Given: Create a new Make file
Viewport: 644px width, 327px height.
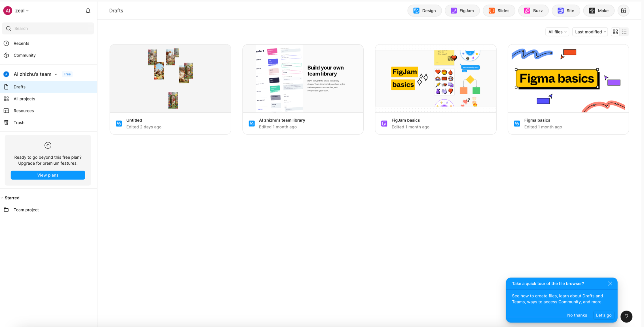Looking at the screenshot, I should (x=599, y=11).
